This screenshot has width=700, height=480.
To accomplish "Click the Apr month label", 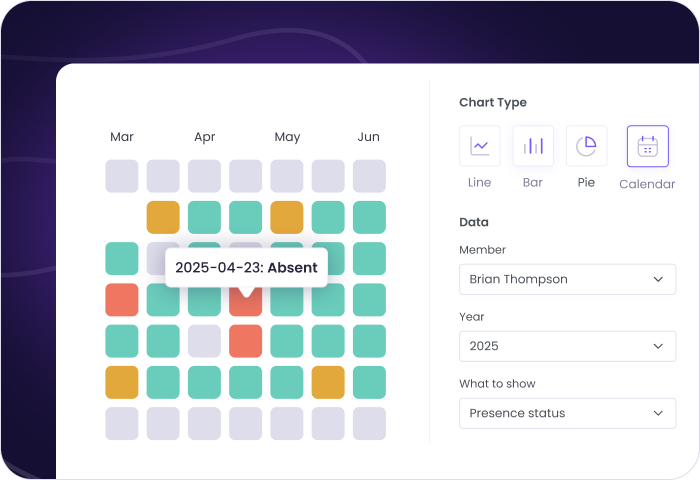I will point(205,137).
